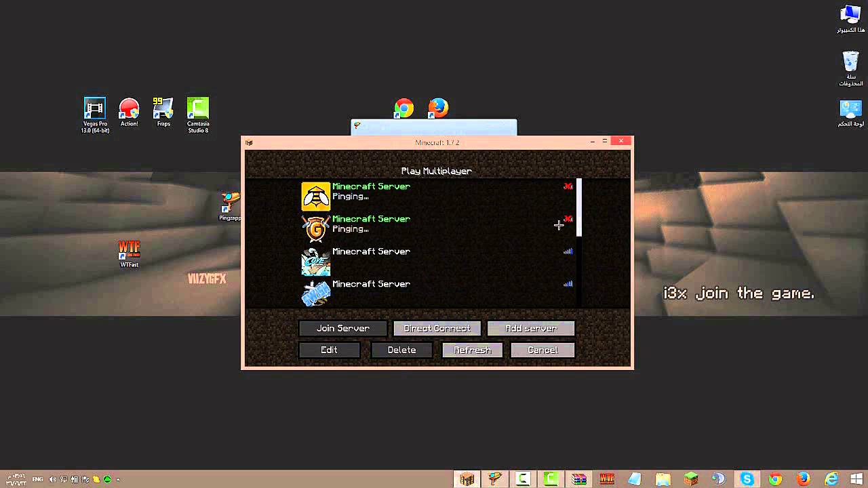Launch the Fraps desktop icon
This screenshot has height=488, width=868.
[x=163, y=113]
